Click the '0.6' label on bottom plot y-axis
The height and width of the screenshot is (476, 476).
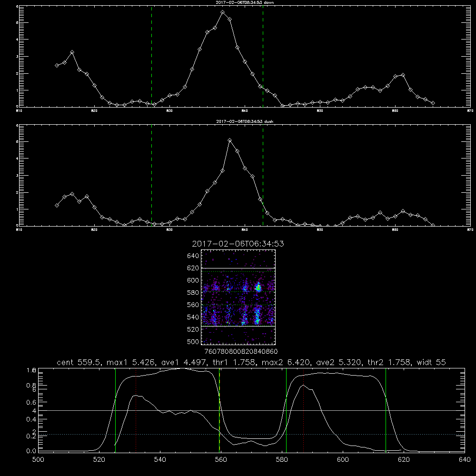31,402
